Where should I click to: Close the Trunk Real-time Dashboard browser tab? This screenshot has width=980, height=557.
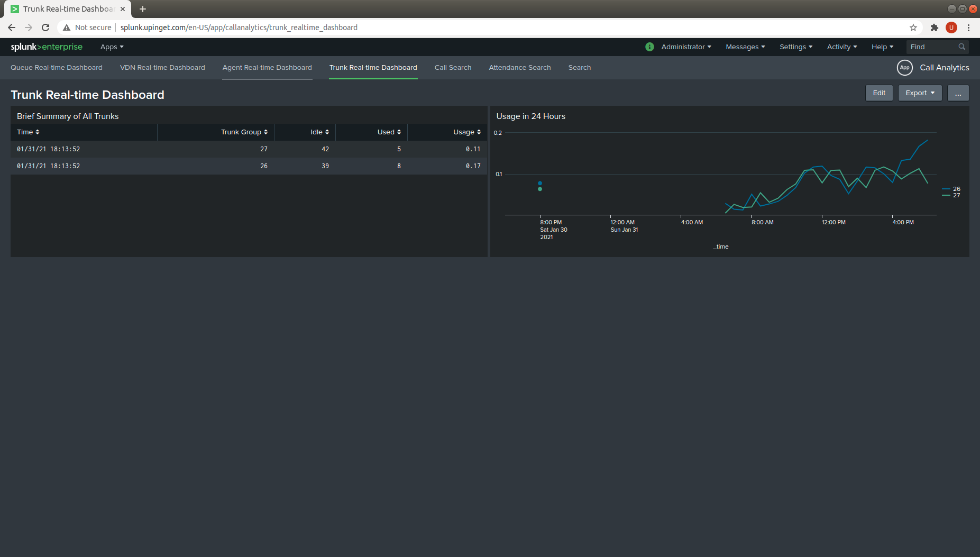pos(123,9)
